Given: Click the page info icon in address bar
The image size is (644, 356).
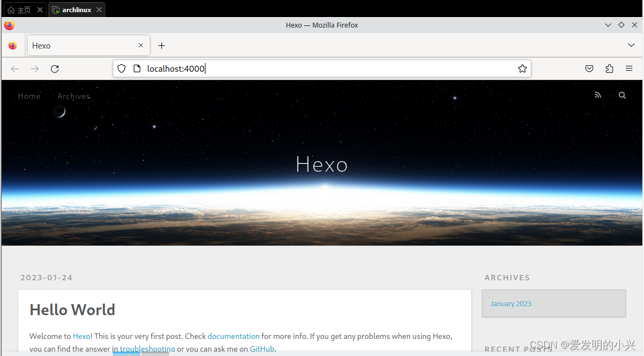Looking at the screenshot, I should [137, 68].
